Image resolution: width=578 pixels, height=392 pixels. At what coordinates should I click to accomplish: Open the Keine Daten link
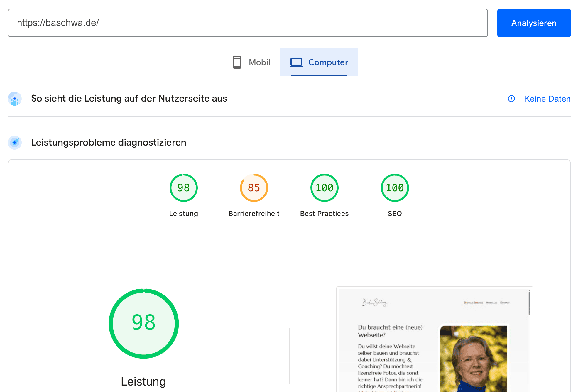pos(547,99)
